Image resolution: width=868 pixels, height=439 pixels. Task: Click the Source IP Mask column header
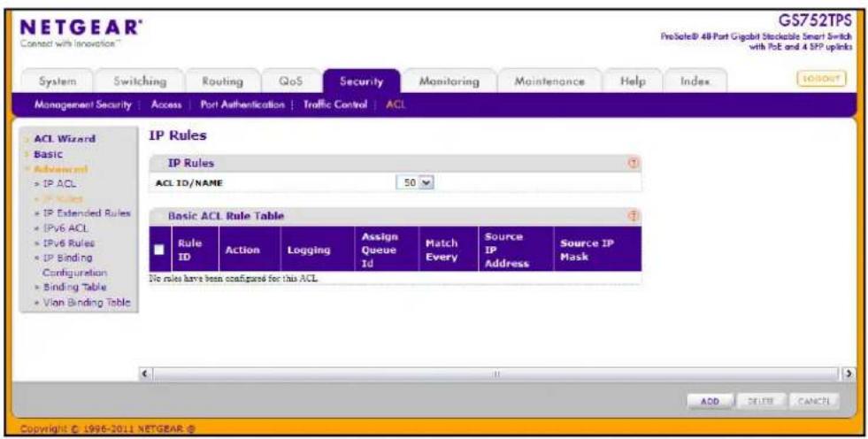point(597,250)
